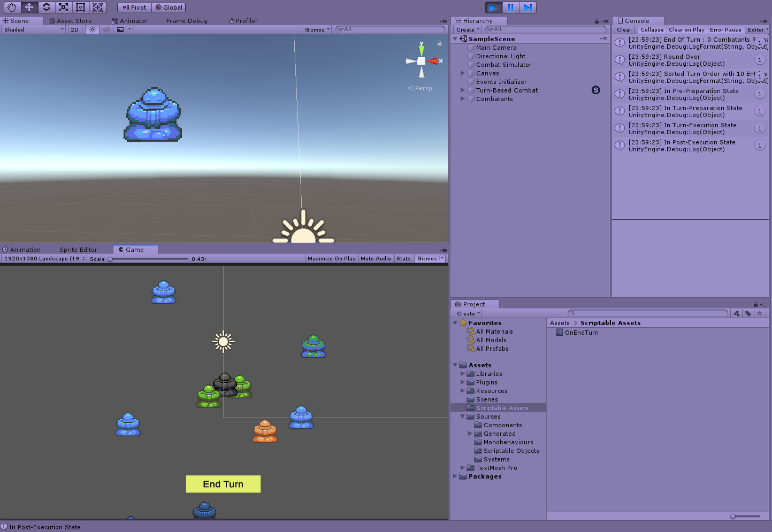The width and height of the screenshot is (772, 532).
Task: Clear the Console messages
Action: 624,29
